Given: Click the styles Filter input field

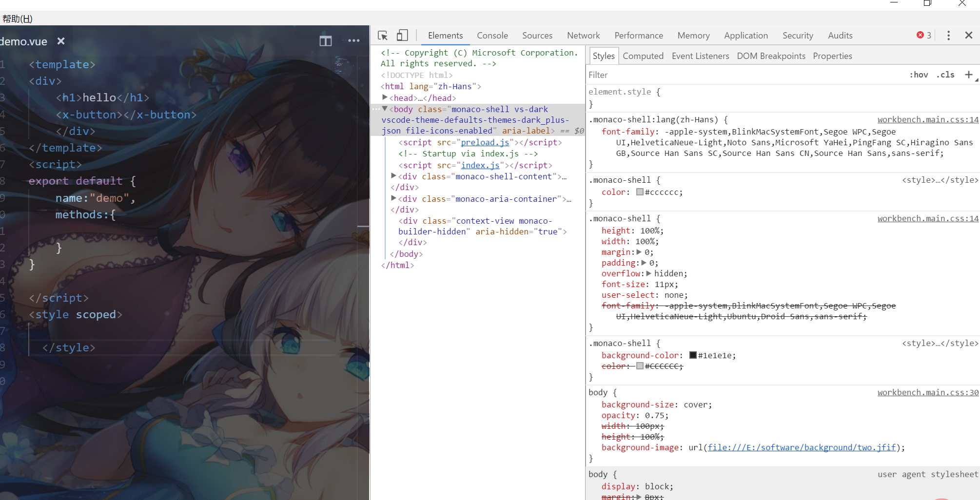Looking at the screenshot, I should tap(746, 75).
